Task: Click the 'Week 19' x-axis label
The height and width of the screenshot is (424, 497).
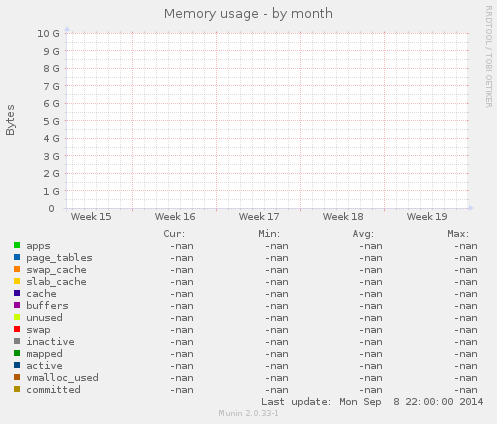Action: (x=427, y=217)
